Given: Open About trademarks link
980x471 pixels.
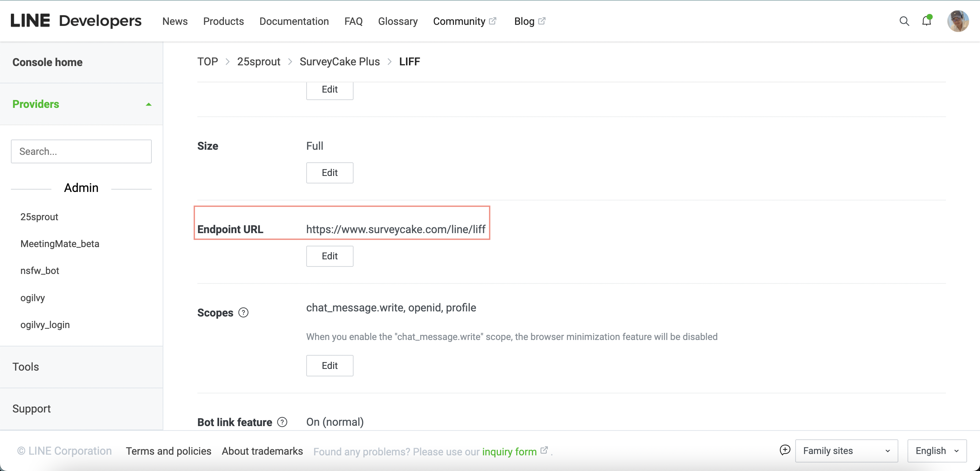Looking at the screenshot, I should [x=262, y=451].
